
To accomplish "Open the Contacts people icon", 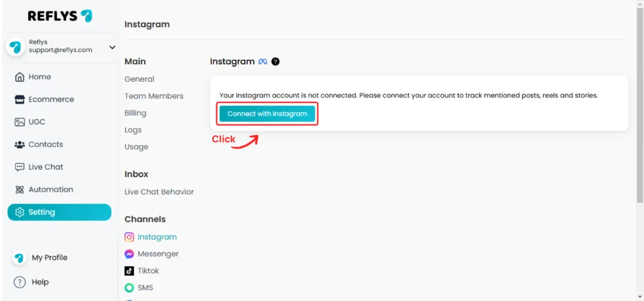I will (x=19, y=145).
